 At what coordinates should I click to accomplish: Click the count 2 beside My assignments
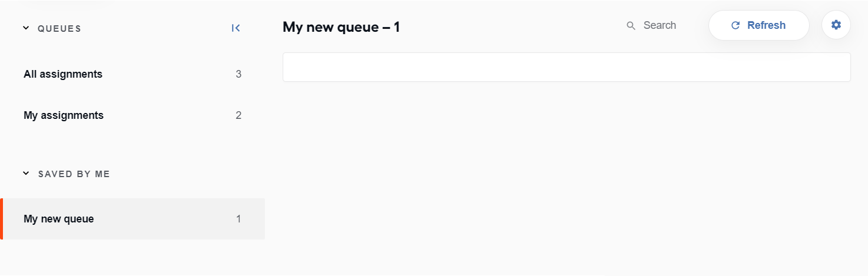tap(238, 115)
